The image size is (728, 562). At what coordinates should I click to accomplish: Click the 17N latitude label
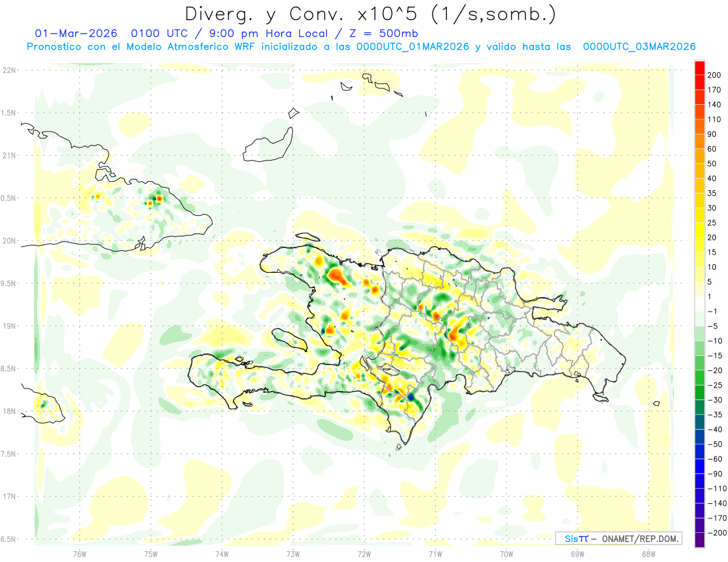[9, 497]
